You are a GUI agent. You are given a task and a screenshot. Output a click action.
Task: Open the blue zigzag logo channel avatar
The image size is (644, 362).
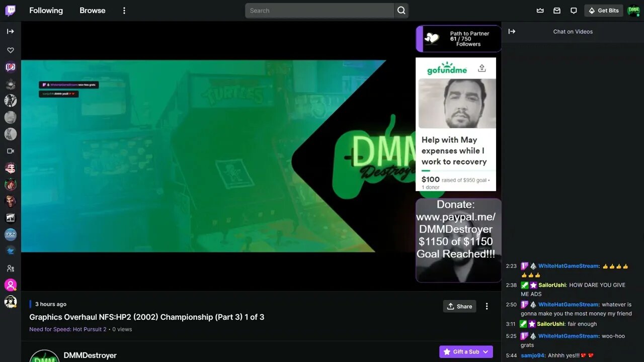coord(11,251)
